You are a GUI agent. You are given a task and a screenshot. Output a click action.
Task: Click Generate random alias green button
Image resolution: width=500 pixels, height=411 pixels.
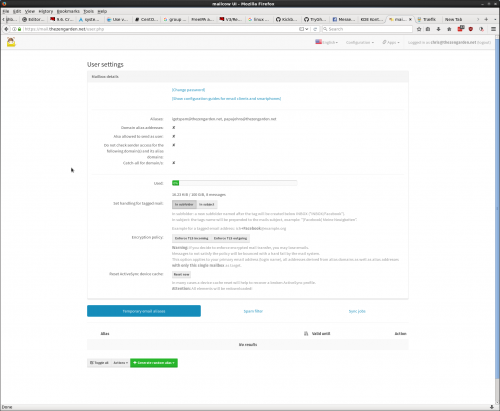154,363
